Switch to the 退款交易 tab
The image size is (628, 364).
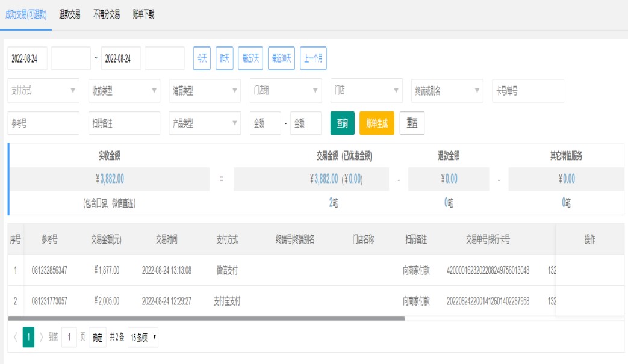pos(70,14)
